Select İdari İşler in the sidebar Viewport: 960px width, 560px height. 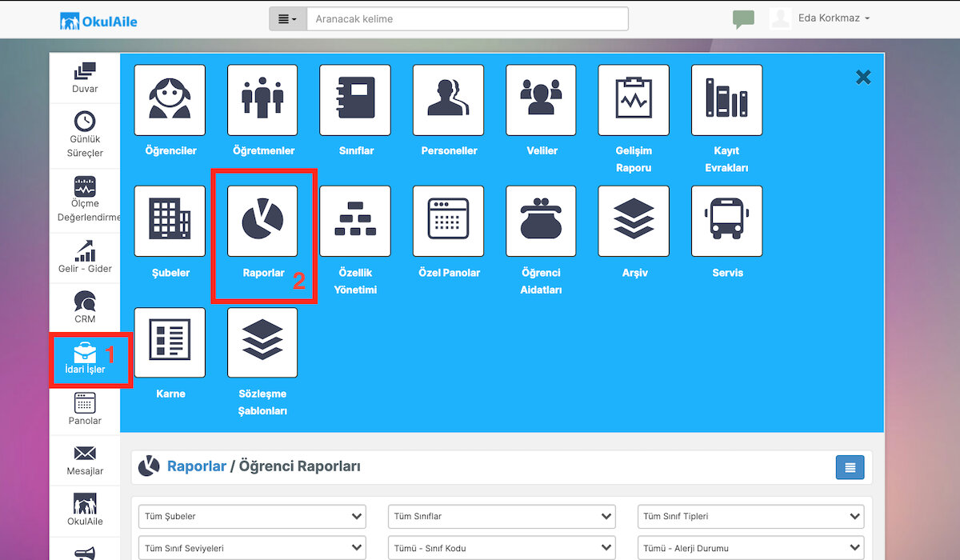click(x=85, y=358)
